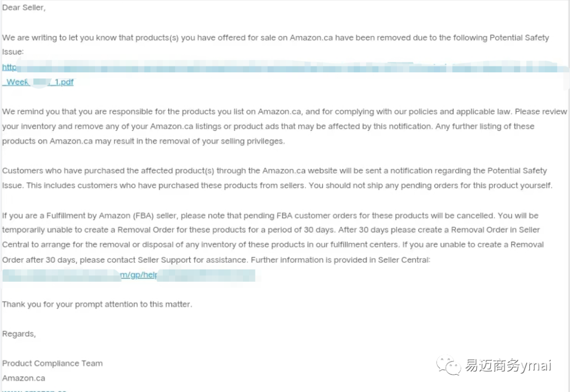This screenshot has width=570, height=392.
Task: Follow the m/gp/help Seller Central link
Action: [x=138, y=275]
